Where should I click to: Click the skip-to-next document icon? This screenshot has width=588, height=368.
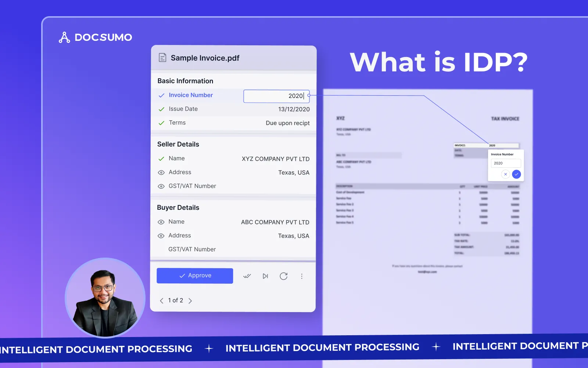tap(265, 276)
